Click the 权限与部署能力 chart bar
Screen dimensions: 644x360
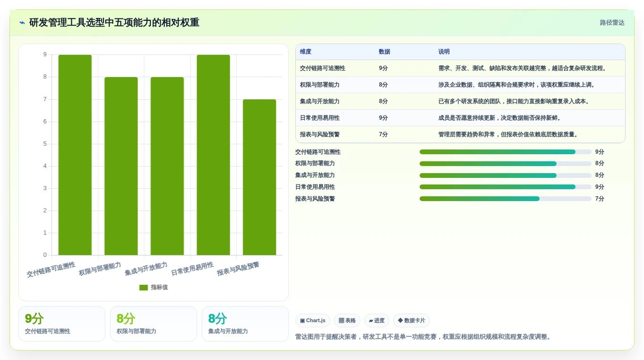pos(121,166)
